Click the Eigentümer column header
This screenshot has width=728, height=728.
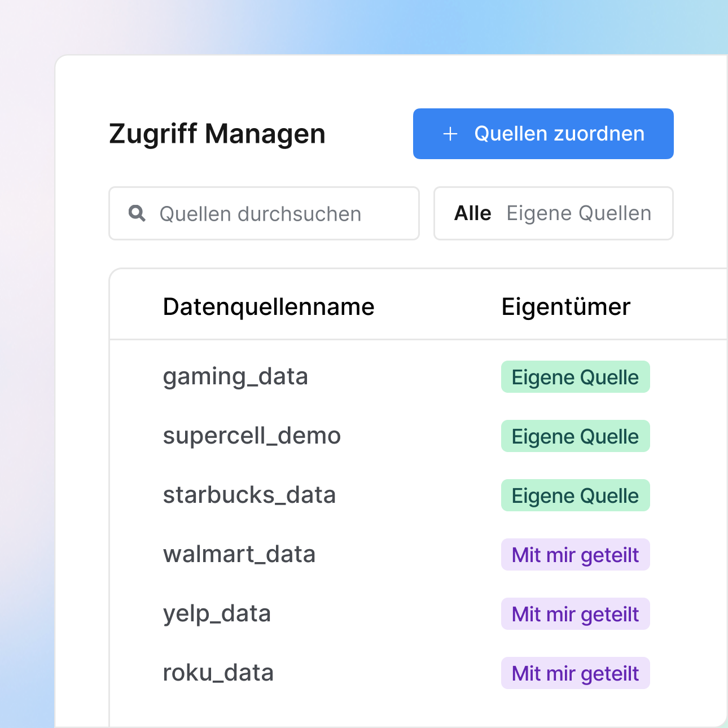[565, 307]
